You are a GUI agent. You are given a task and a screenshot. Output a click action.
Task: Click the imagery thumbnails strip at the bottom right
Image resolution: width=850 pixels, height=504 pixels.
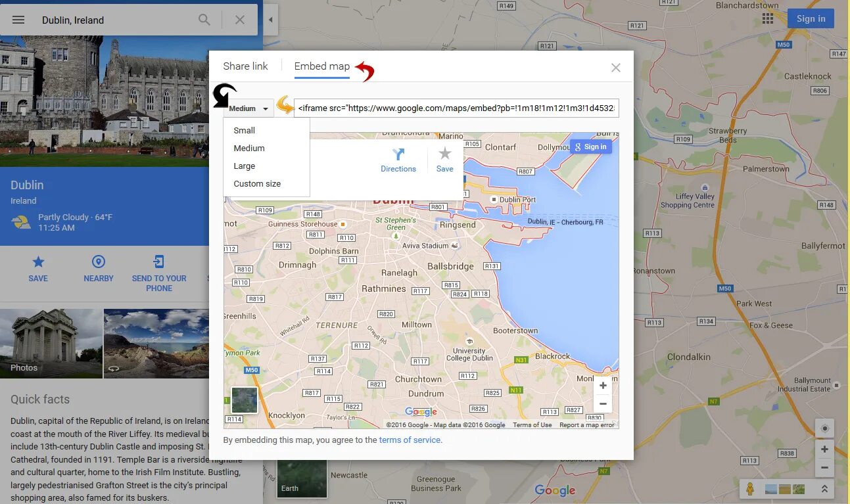pos(785,489)
